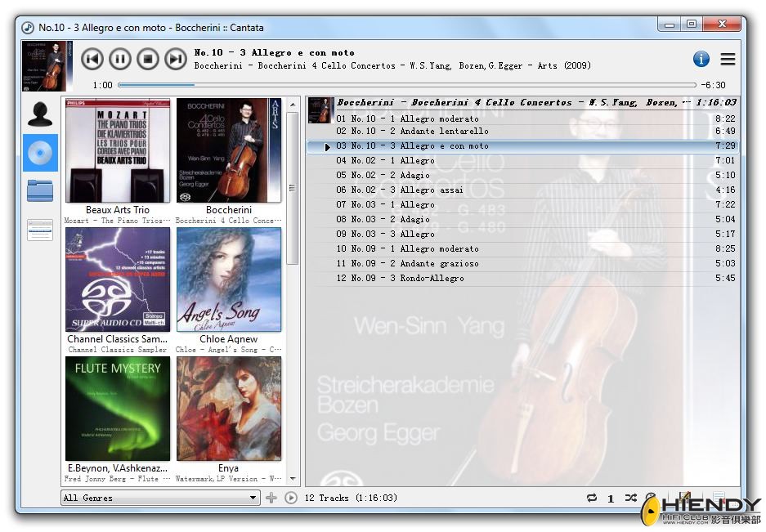Skip to the next track
The image size is (766, 532).
(176, 59)
